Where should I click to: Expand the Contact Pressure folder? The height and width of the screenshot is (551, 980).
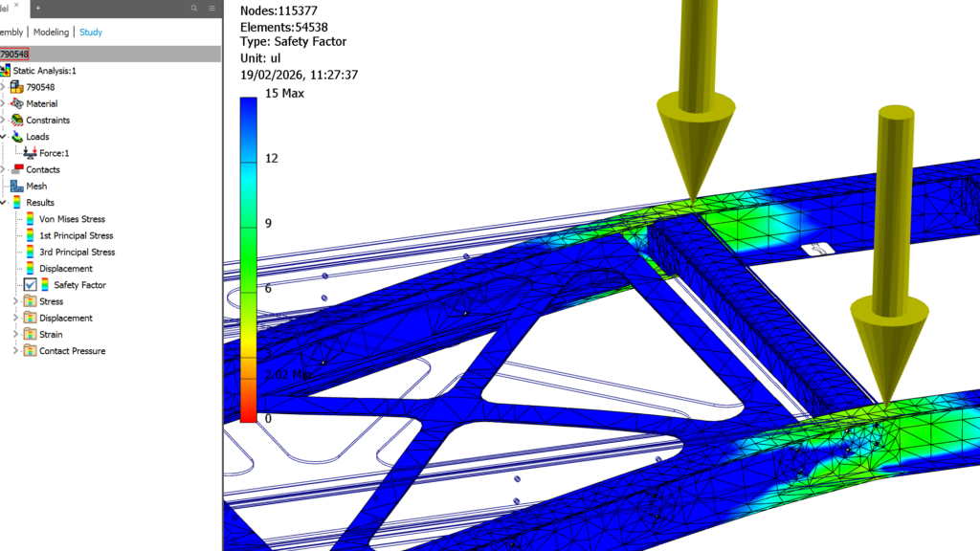pos(15,351)
